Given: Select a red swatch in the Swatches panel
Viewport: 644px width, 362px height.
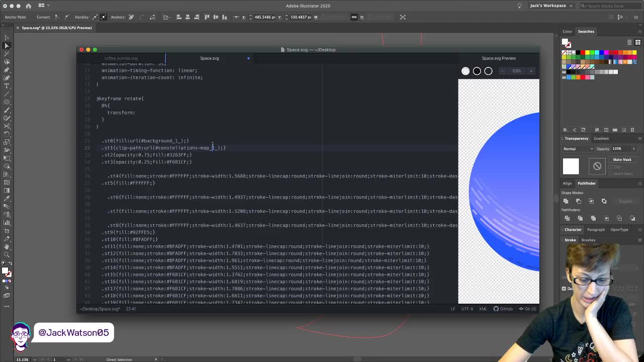Looking at the screenshot, I should tap(583, 52).
